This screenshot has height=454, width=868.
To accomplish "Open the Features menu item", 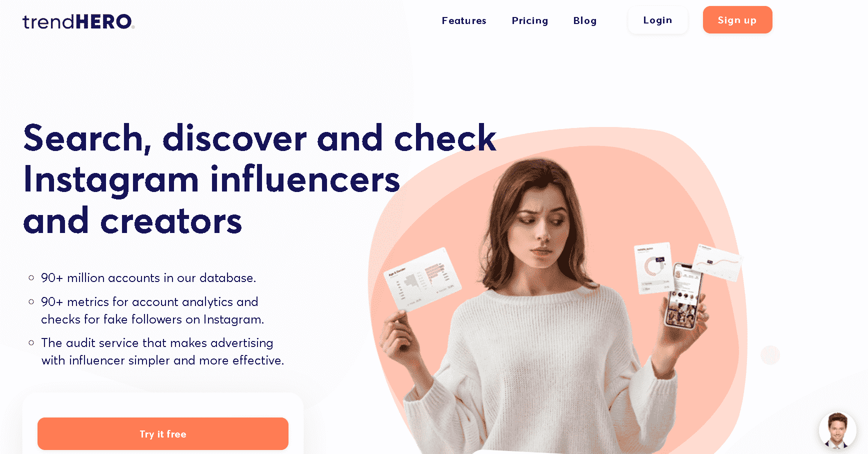I will click(464, 20).
